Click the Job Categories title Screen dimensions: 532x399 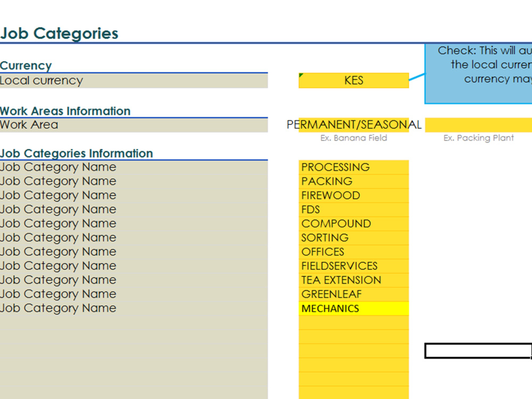59,34
